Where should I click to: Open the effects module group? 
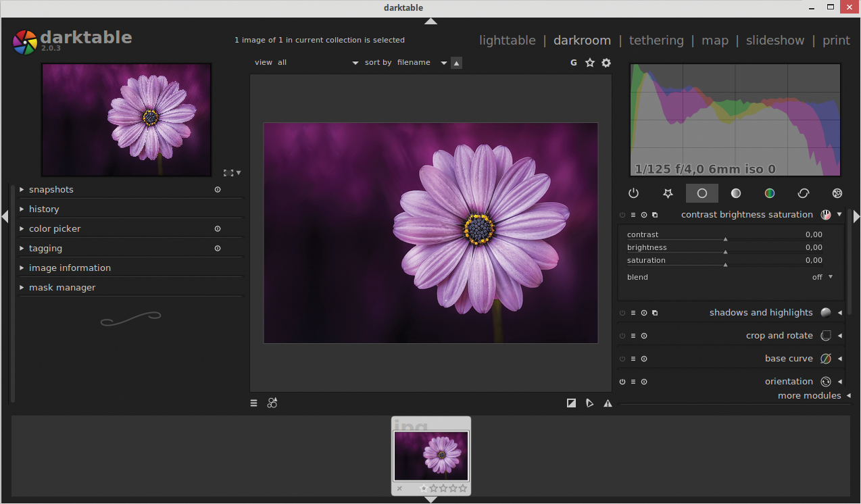coord(837,193)
